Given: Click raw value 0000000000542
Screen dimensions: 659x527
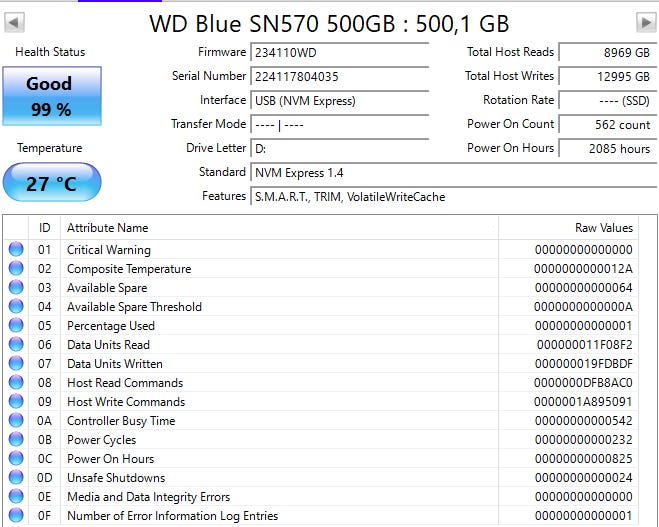Looking at the screenshot, I should pyautogui.click(x=584, y=421).
